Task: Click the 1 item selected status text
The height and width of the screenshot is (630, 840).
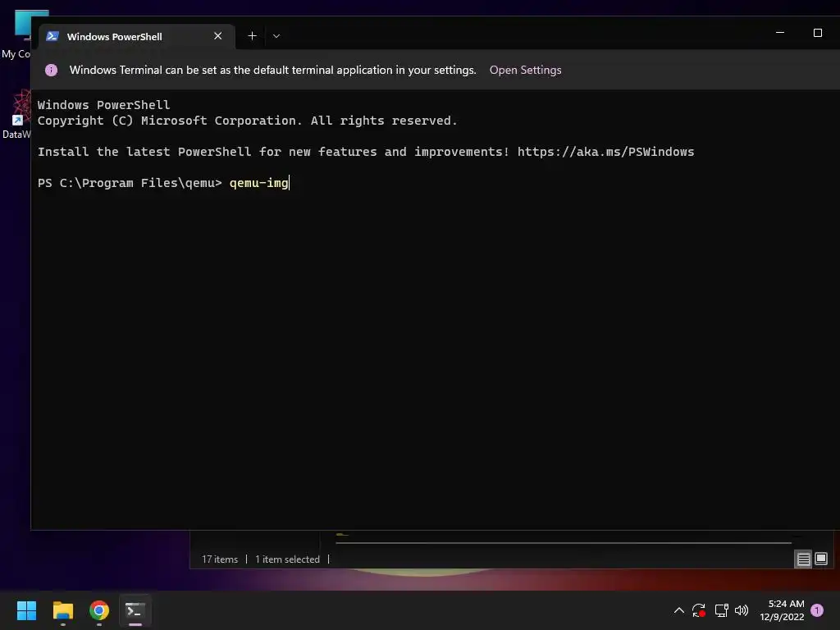Action: click(x=287, y=559)
